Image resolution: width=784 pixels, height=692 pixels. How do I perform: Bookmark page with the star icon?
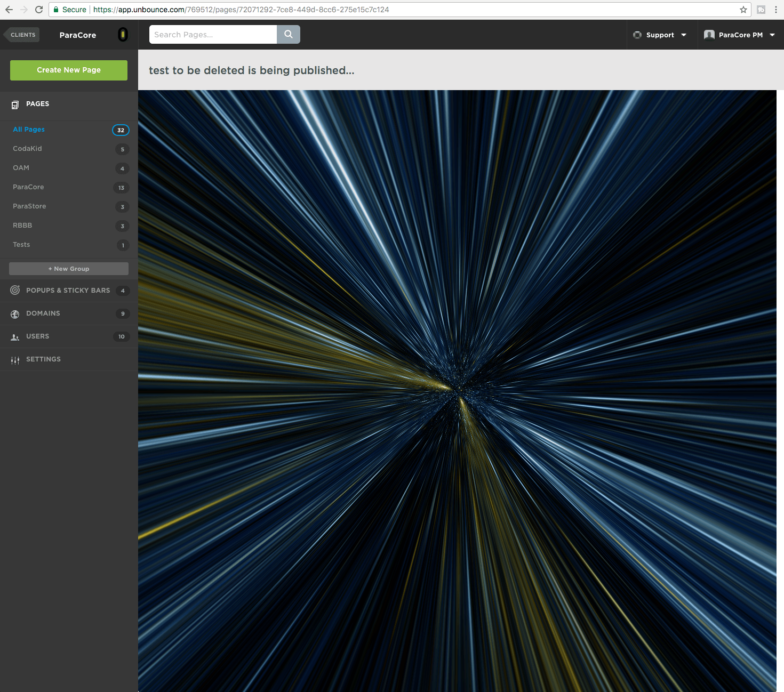pyautogui.click(x=743, y=10)
